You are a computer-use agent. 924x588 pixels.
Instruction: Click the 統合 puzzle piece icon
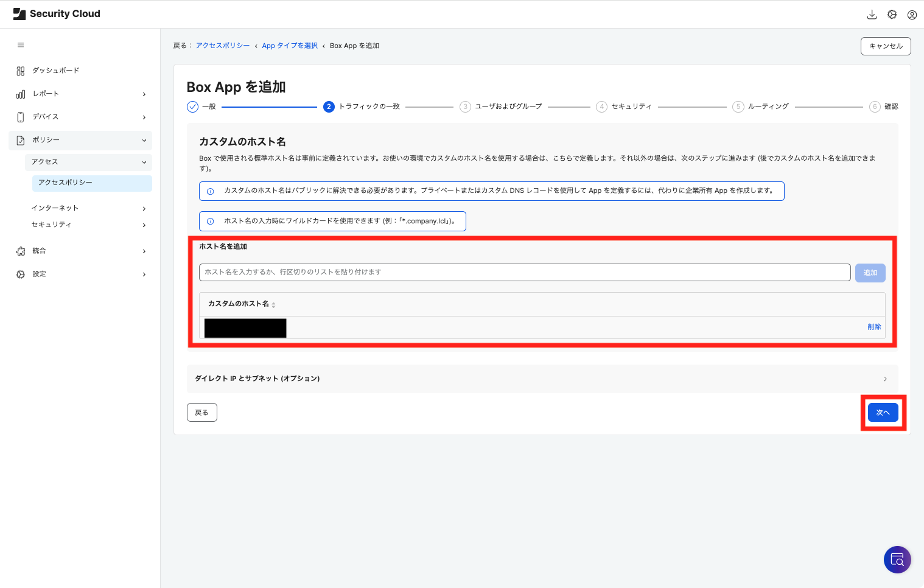(21, 251)
